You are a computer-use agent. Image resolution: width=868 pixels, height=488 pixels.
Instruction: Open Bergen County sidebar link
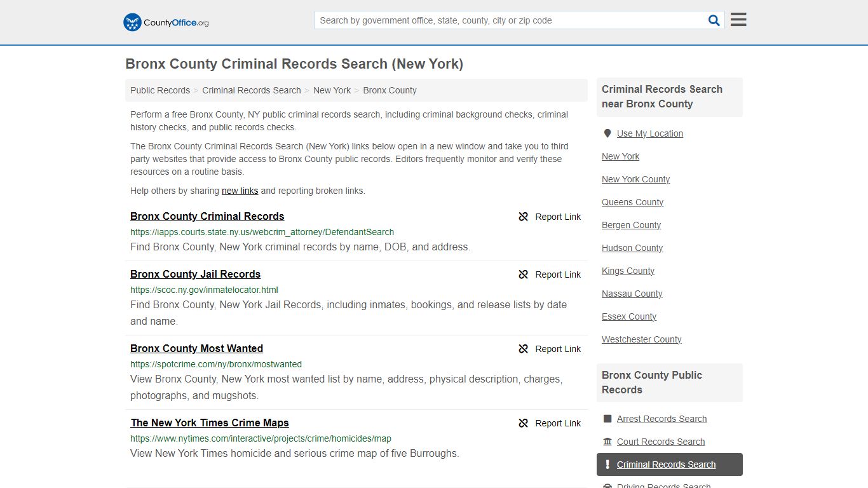pos(631,225)
